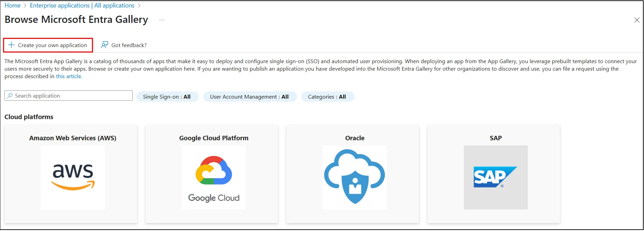Select the SAP card title

(496, 138)
